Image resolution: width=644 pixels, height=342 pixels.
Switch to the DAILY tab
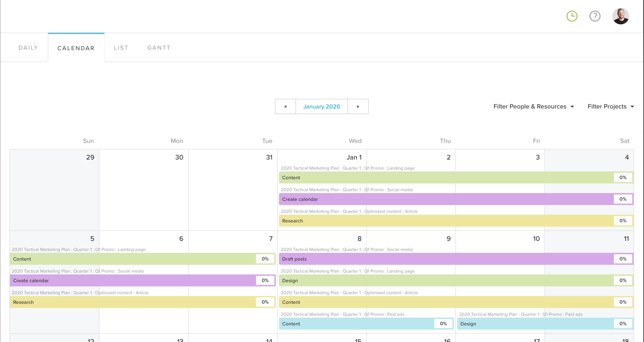(28, 48)
